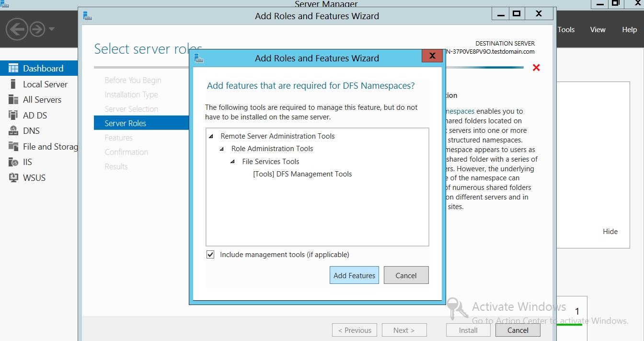644x341 pixels.
Task: Collapse the Role Administration Tools node
Action: click(222, 149)
